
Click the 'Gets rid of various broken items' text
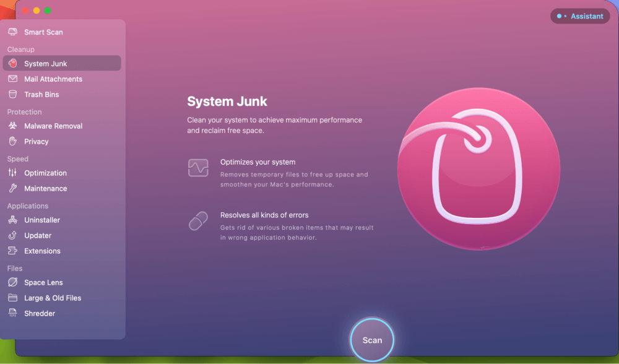coord(297,233)
